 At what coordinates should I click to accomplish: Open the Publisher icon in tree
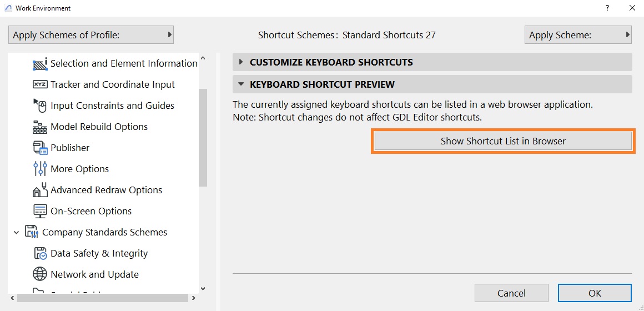pyautogui.click(x=40, y=148)
